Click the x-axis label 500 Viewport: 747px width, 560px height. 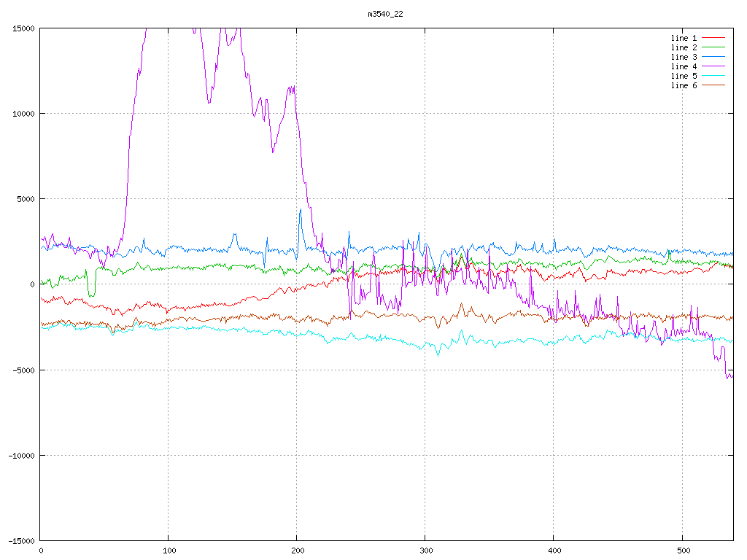pos(684,551)
